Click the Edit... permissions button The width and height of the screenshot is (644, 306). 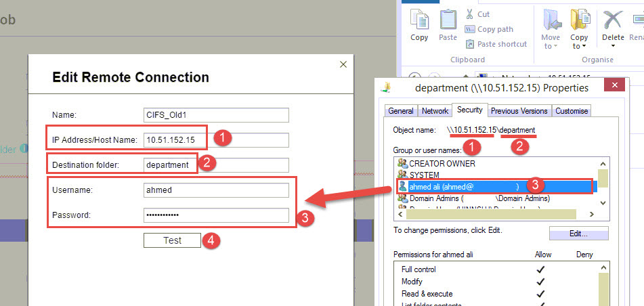[x=578, y=234]
